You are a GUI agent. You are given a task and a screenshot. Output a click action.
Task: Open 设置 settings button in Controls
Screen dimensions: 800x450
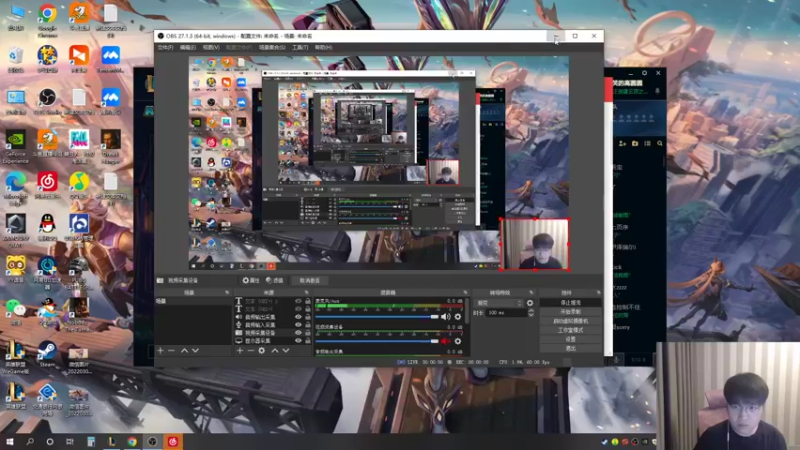pyautogui.click(x=570, y=339)
